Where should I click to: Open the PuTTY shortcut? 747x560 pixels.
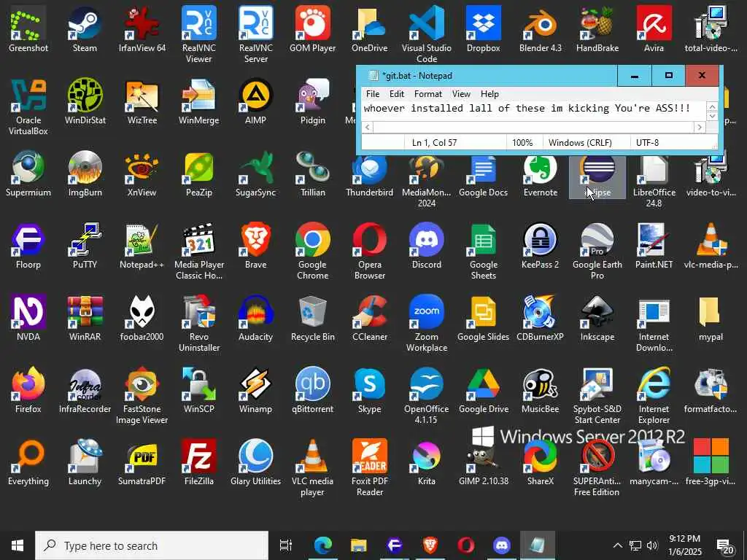[x=85, y=246]
